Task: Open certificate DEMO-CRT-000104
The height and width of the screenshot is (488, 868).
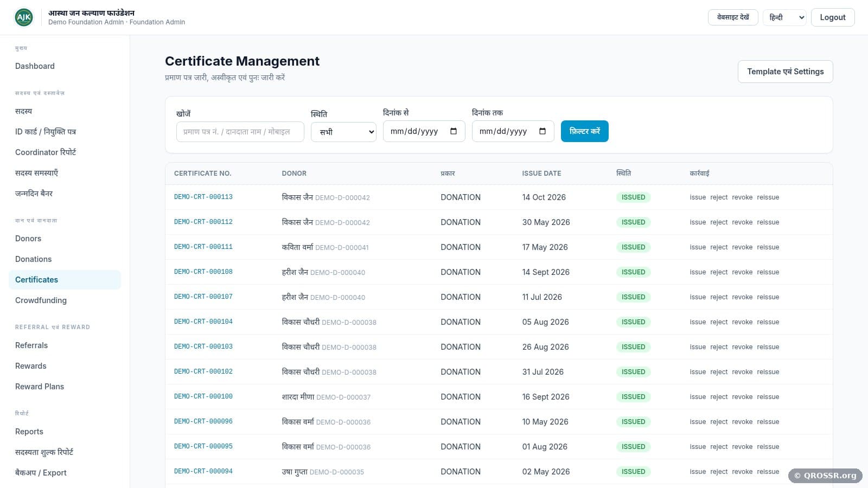Action: [x=203, y=322]
